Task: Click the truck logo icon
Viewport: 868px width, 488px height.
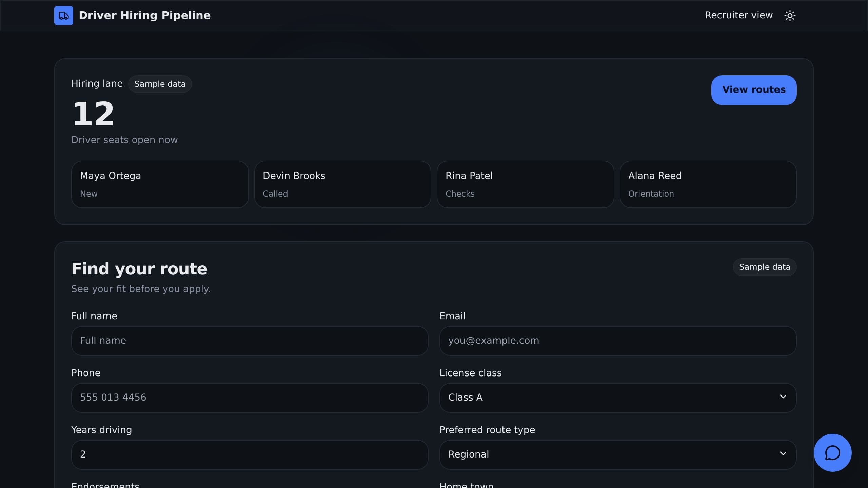Action: 64,16
